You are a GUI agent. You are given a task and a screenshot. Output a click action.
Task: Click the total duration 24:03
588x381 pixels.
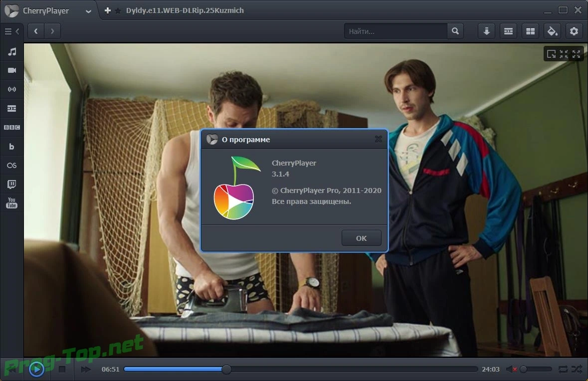491,370
